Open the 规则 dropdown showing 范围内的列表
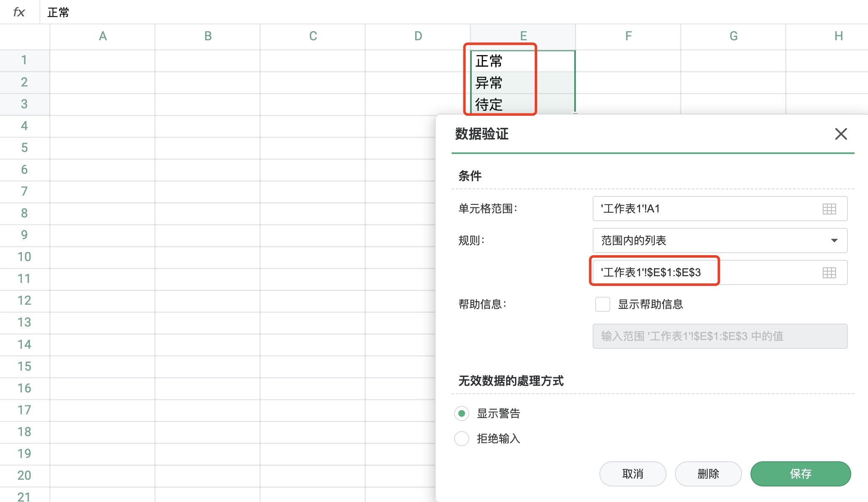This screenshot has width=868, height=502. (x=720, y=241)
